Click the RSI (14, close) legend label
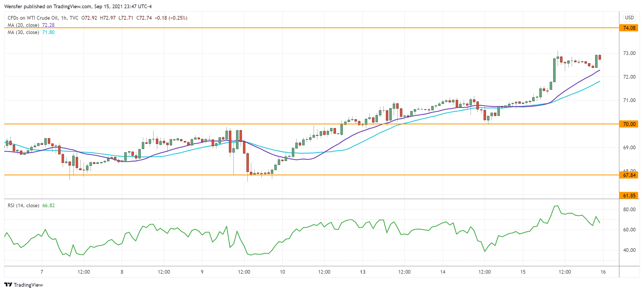This screenshot has height=292, width=644. 23,205
